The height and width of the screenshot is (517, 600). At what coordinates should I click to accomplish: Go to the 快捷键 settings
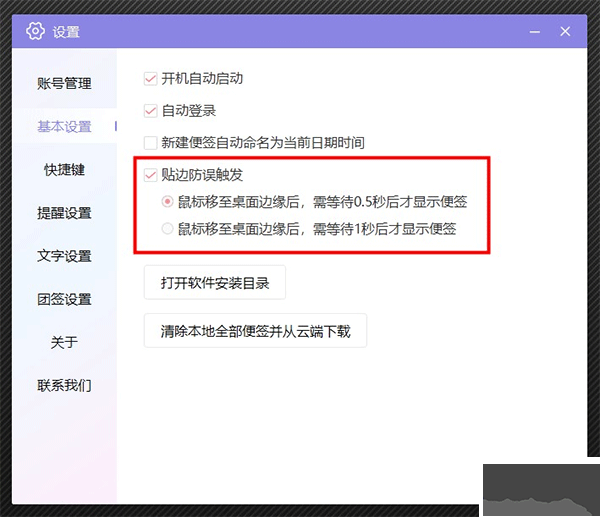point(64,170)
